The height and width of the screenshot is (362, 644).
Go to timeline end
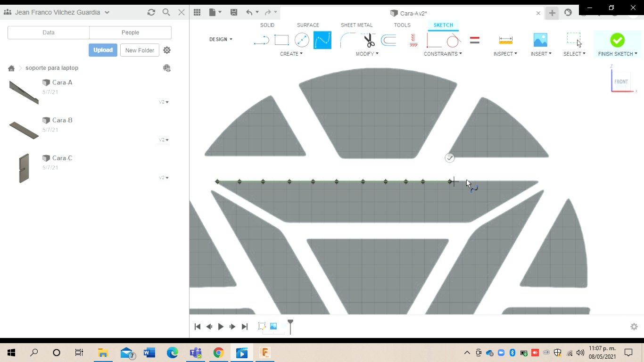tap(244, 327)
